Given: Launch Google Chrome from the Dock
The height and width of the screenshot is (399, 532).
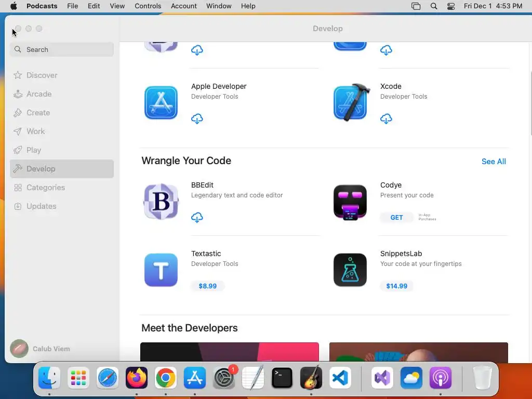Looking at the screenshot, I should pos(166,378).
